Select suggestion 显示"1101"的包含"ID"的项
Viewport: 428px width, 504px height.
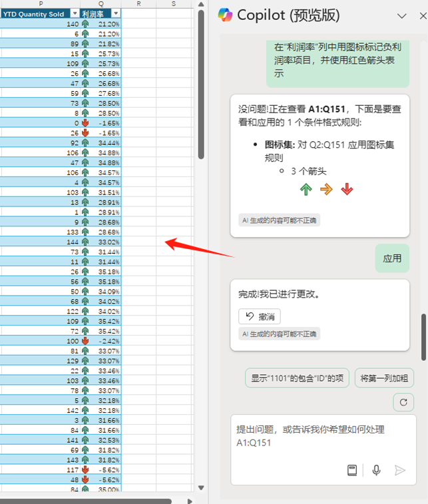[x=298, y=378]
